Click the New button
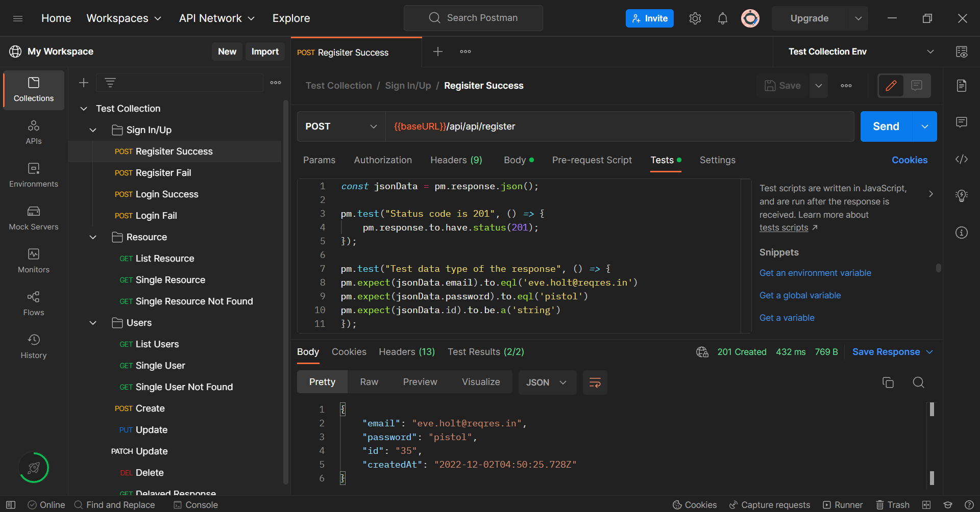This screenshot has height=512, width=980. click(x=227, y=52)
